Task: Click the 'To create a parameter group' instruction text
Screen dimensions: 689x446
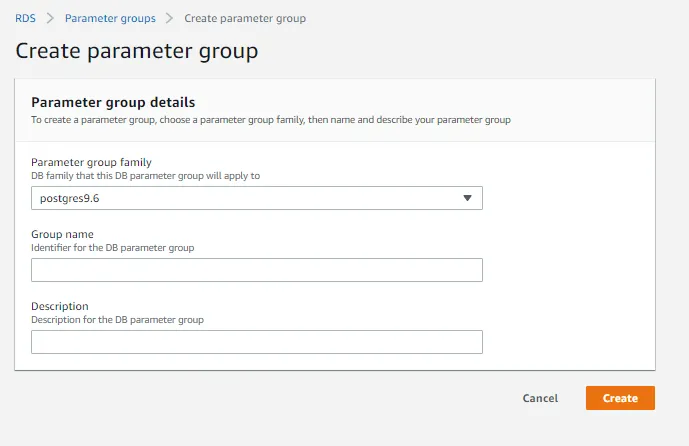Action: click(x=270, y=120)
